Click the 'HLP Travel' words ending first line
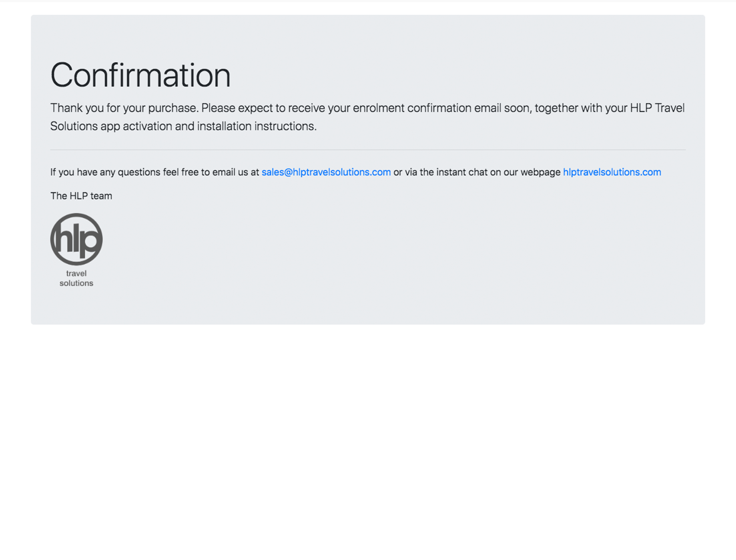736x560 pixels. pos(657,108)
